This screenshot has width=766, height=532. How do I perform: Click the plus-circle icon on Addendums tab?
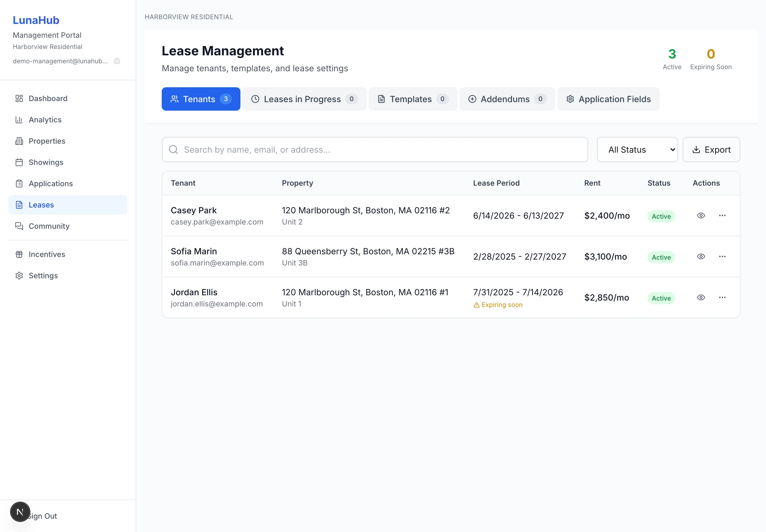[472, 99]
